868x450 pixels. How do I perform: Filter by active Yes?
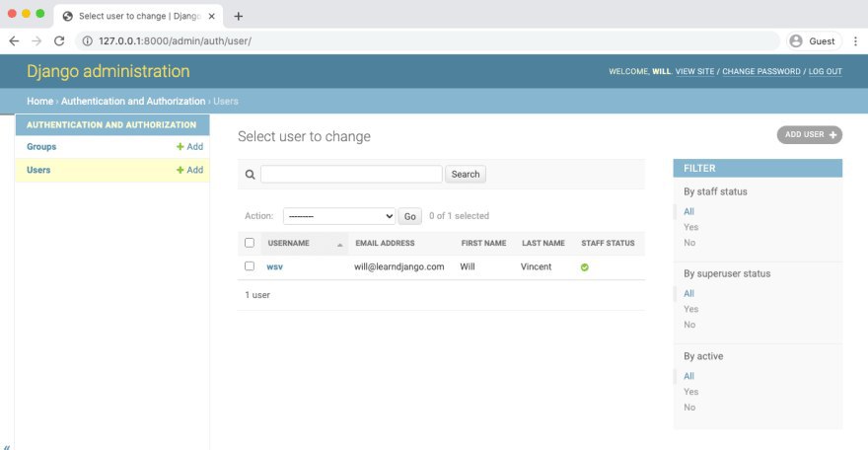click(690, 392)
